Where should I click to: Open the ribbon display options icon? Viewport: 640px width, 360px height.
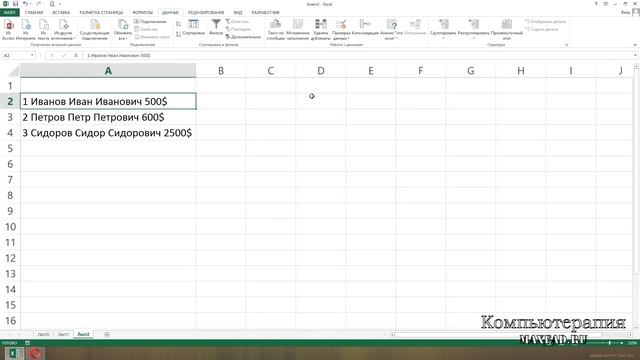click(606, 4)
